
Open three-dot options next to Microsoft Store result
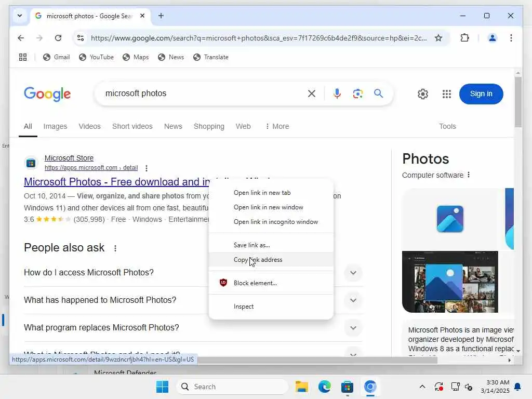point(146,168)
